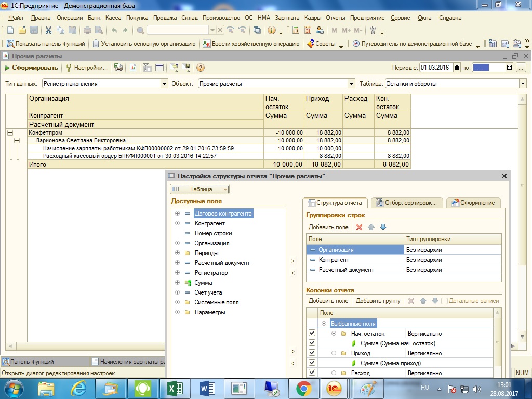Switch to the Оформление tab

pos(473,203)
